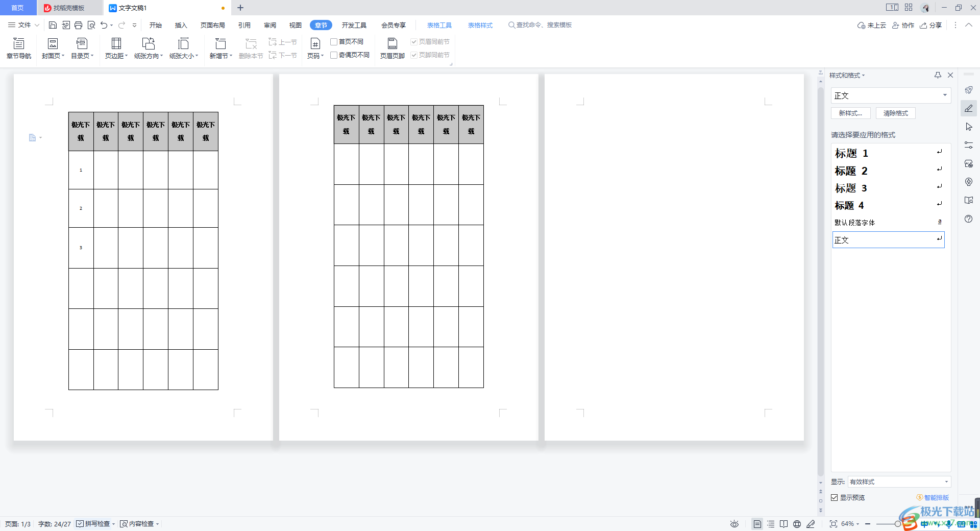Screen dimensions: 980x531
Task: Click the print icon in quick access toolbar
Action: click(x=78, y=25)
